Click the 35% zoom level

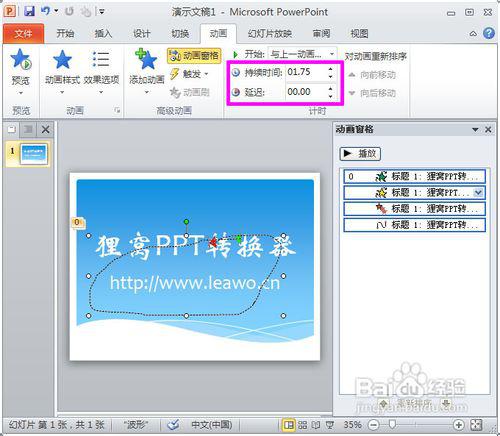(352, 425)
